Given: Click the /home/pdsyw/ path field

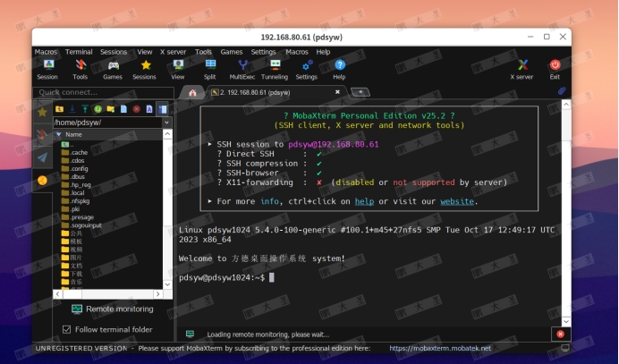Looking at the screenshot, I should pos(107,123).
